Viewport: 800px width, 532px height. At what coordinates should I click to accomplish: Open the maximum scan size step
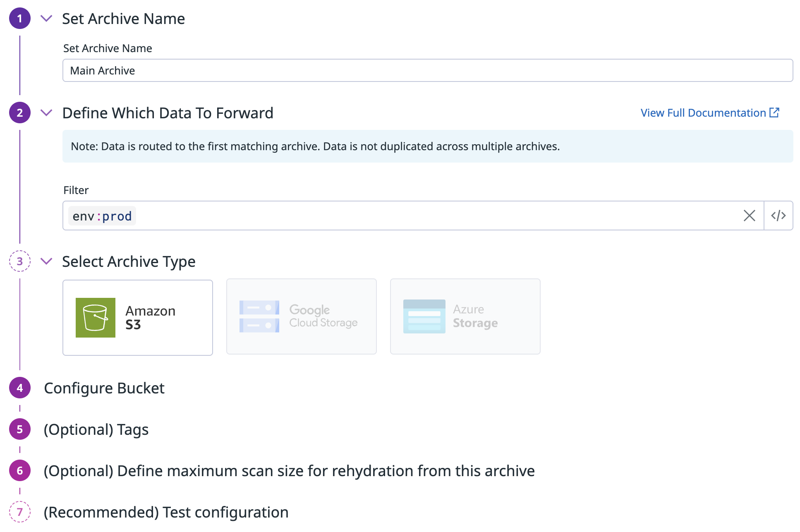pyautogui.click(x=289, y=471)
